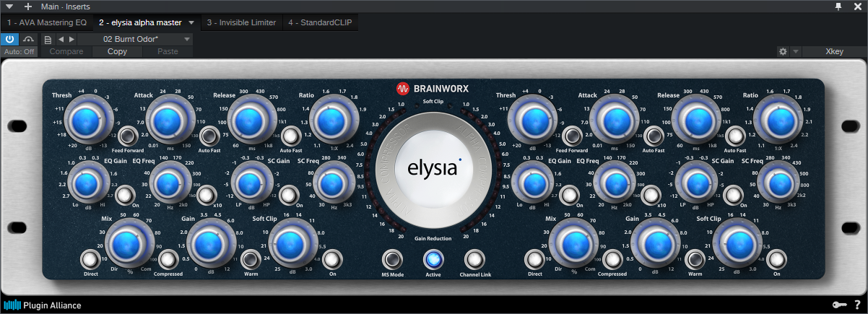This screenshot has height=314, width=868.
Task: Open Plugin Alliance license key icon
Action: [x=840, y=305]
